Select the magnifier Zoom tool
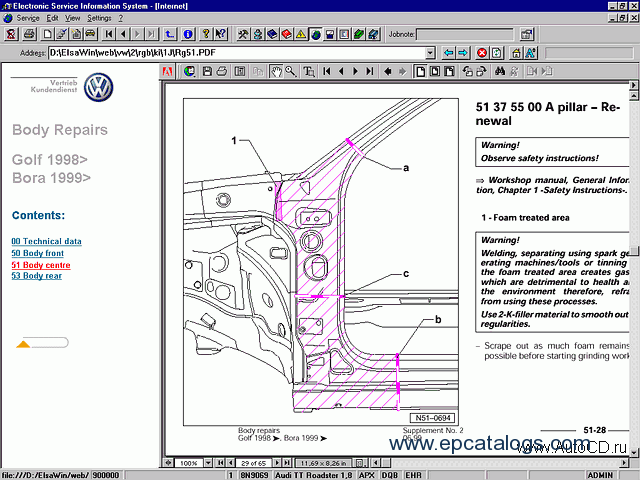Screen dimensions: 640x480 290,72
